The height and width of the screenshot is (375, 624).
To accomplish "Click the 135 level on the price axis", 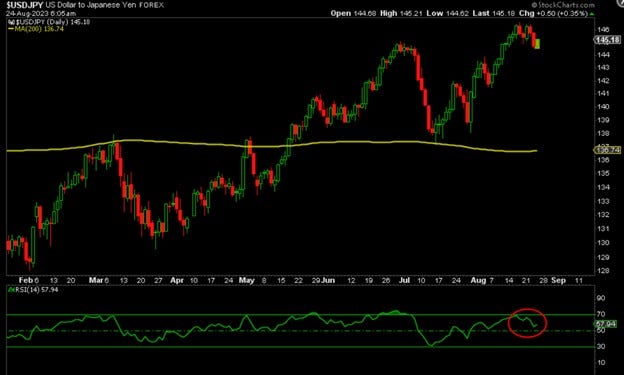I will click(x=603, y=174).
